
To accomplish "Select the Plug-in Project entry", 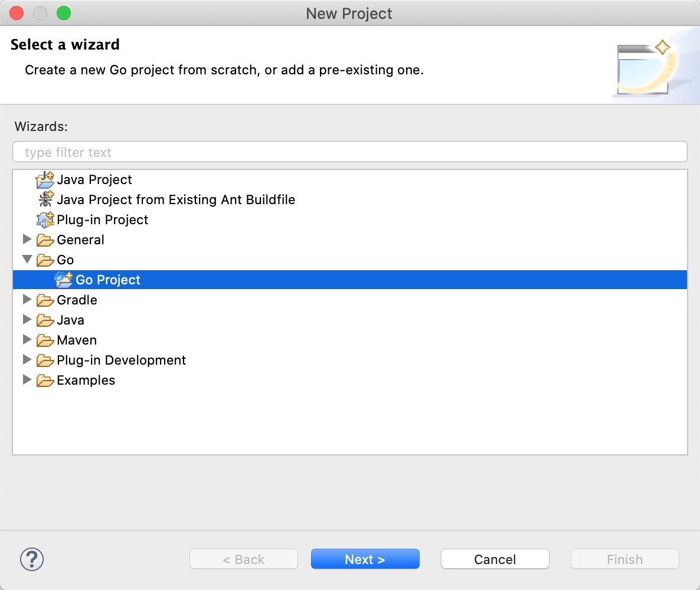I will point(102,219).
